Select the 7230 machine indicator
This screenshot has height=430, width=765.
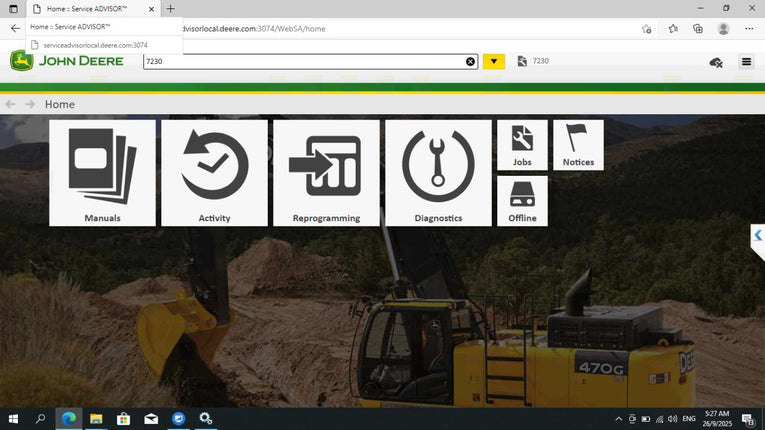[533, 62]
